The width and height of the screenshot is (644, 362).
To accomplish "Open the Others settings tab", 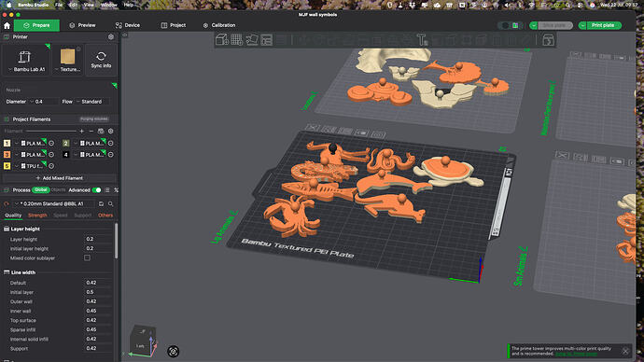I will [105, 216].
